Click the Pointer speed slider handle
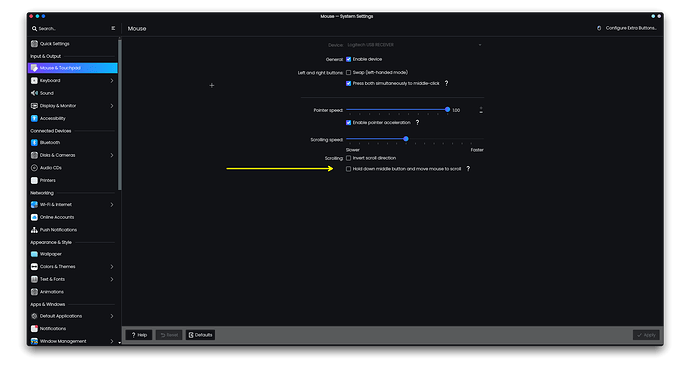The width and height of the screenshot is (690, 375). (x=447, y=110)
